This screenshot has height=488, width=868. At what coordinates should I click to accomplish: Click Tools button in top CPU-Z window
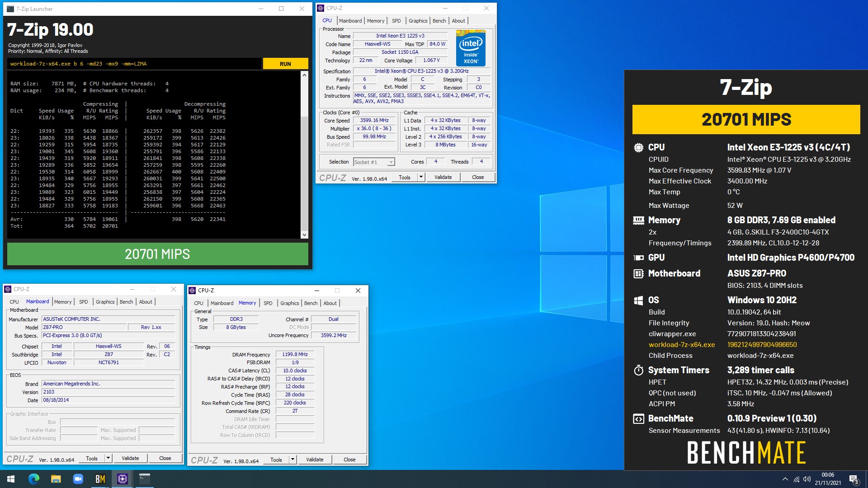[x=405, y=177]
